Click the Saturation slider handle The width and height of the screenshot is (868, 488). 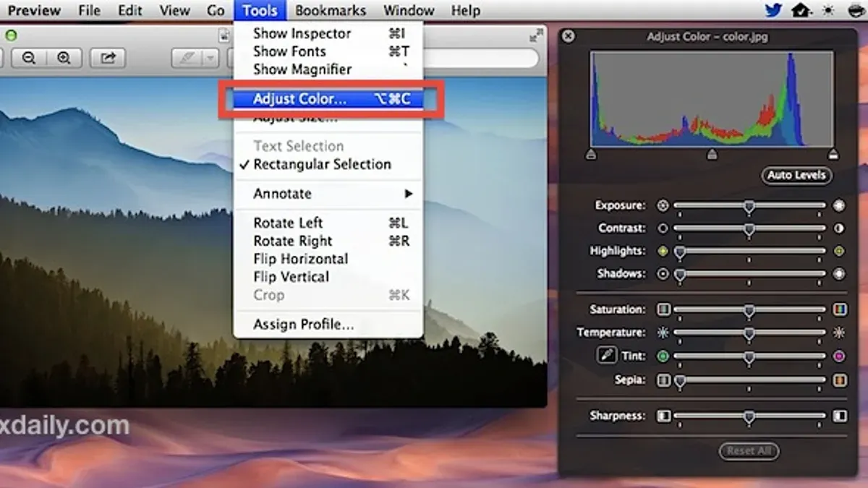tap(749, 311)
